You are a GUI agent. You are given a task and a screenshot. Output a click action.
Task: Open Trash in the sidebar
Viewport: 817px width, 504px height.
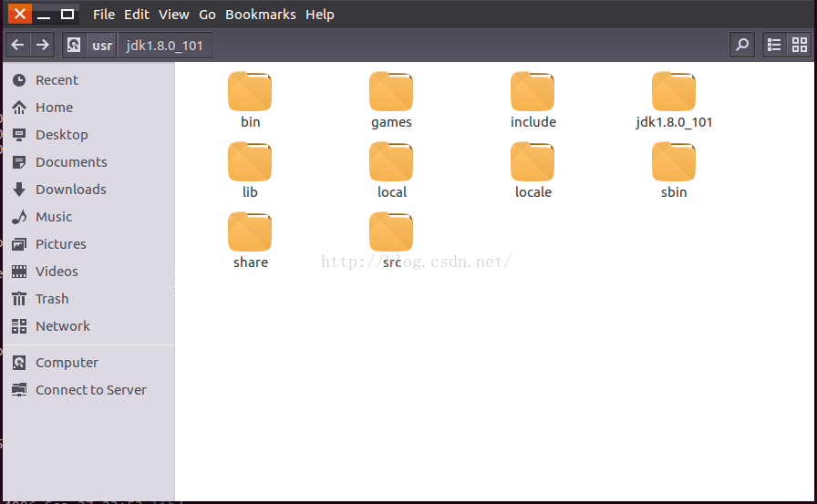pyautogui.click(x=88, y=299)
